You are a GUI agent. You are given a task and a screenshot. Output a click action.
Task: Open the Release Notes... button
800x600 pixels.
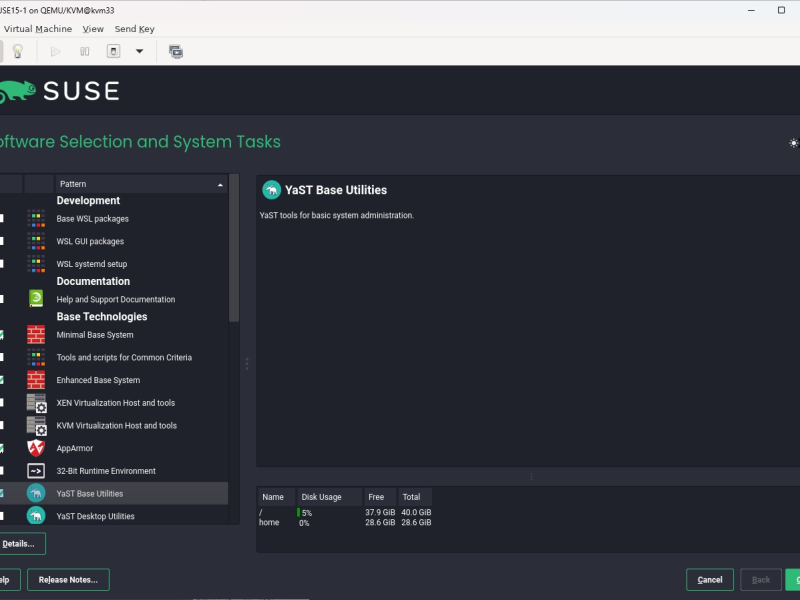point(68,580)
